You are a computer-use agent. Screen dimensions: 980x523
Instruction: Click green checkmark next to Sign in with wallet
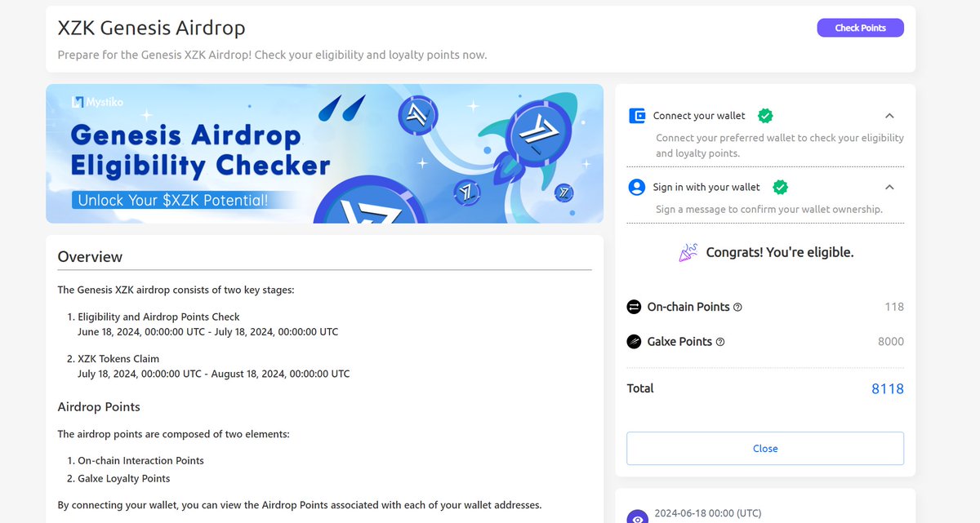[x=780, y=187]
